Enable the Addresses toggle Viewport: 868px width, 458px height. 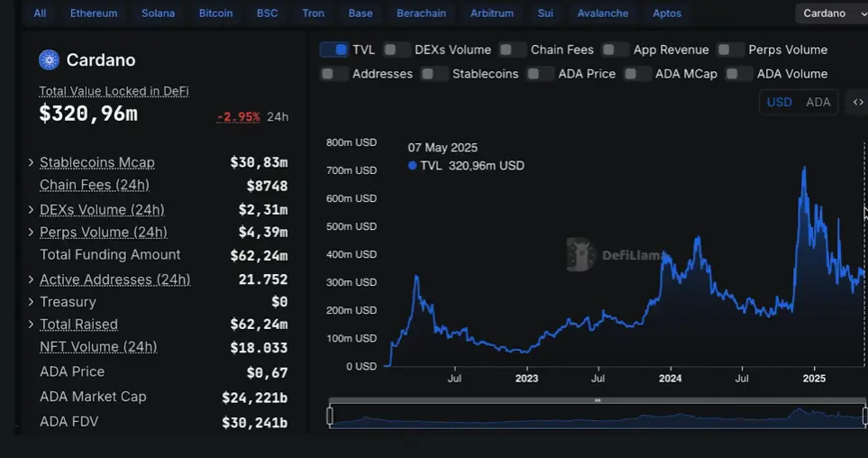point(333,74)
